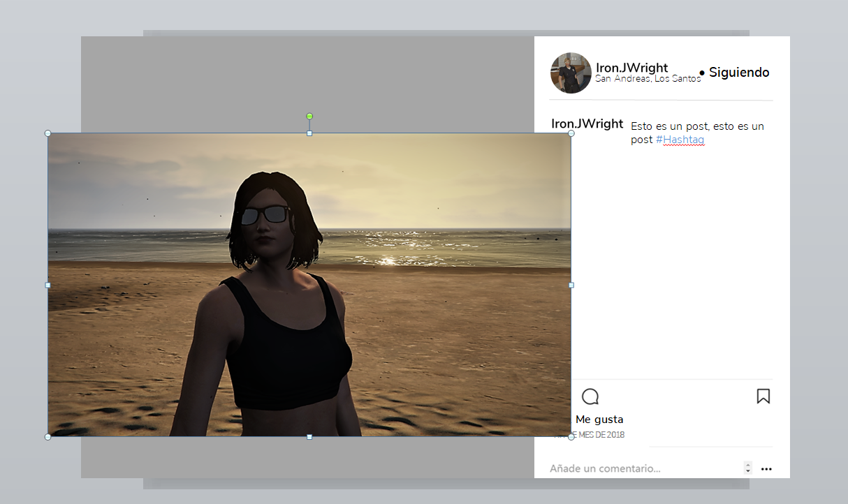Click the Añade un comentario field
This screenshot has height=504, width=848.
click(605, 468)
